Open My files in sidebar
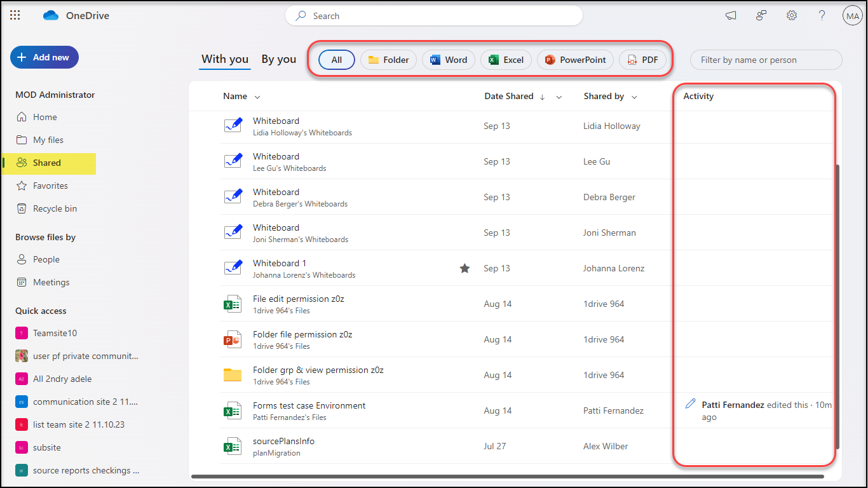The height and width of the screenshot is (488, 868). (x=48, y=140)
